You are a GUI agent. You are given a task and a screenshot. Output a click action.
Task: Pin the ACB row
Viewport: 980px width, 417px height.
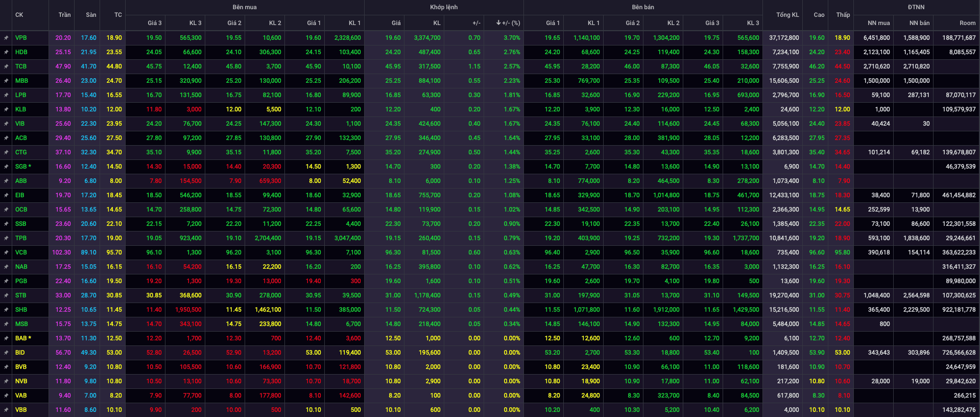[x=6, y=138]
